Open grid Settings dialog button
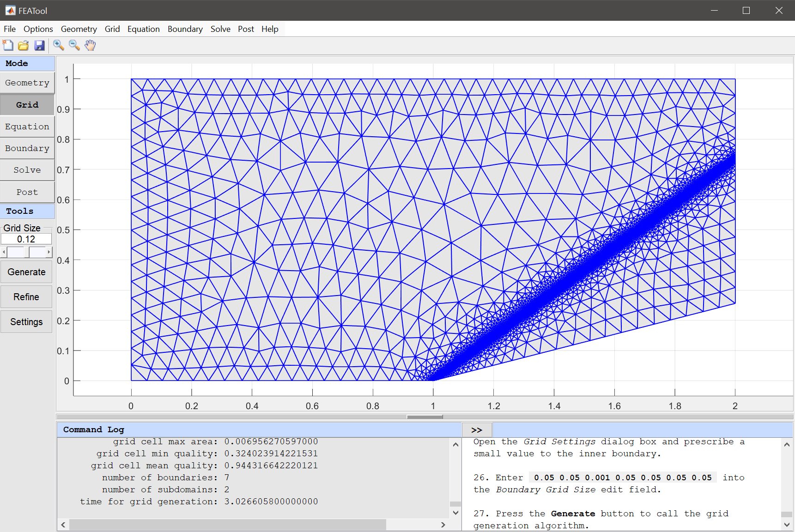 pos(26,322)
